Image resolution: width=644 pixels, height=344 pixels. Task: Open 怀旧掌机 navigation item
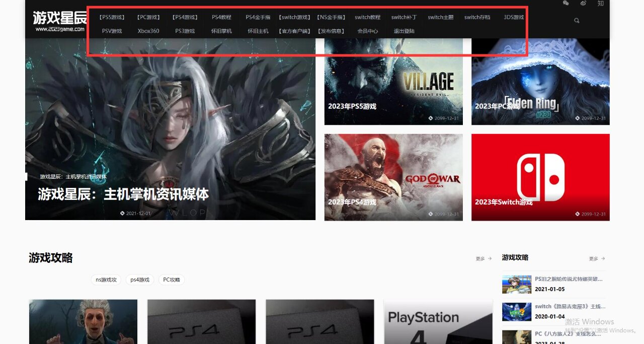[221, 31]
